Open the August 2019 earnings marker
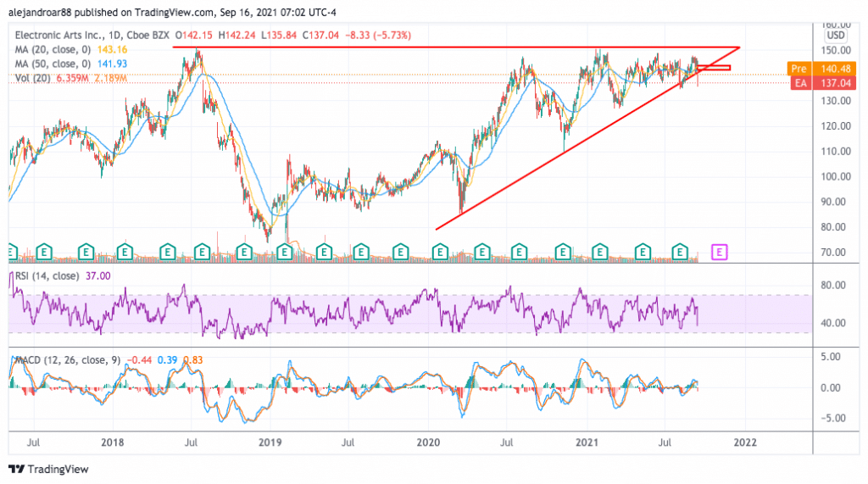868x484 pixels. pos(361,253)
